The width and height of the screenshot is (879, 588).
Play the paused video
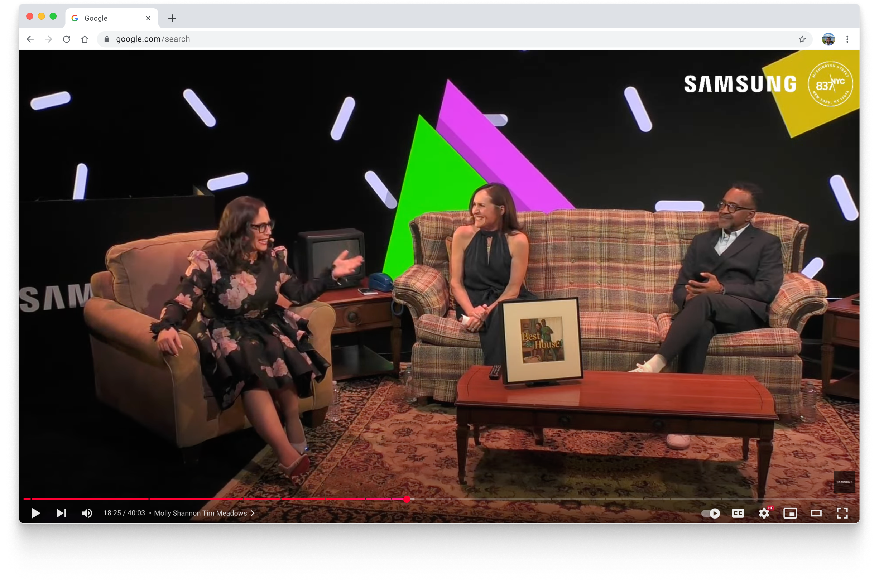pos(35,513)
